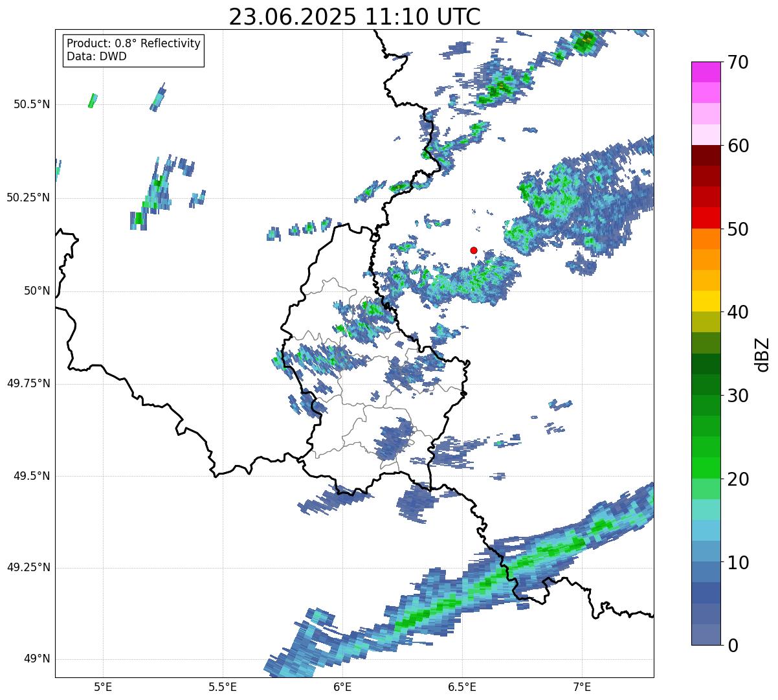Click the 49°N latitude label
This screenshot has height=700, width=778.
(x=37, y=659)
